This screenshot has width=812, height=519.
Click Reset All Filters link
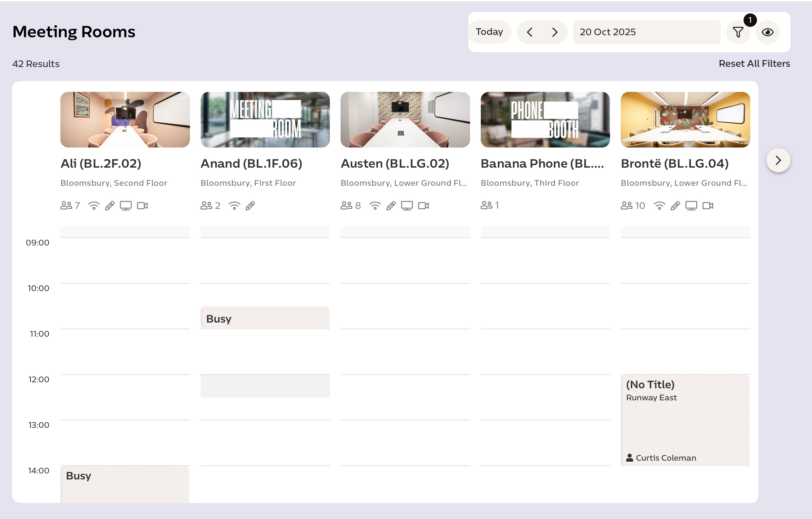(x=754, y=64)
